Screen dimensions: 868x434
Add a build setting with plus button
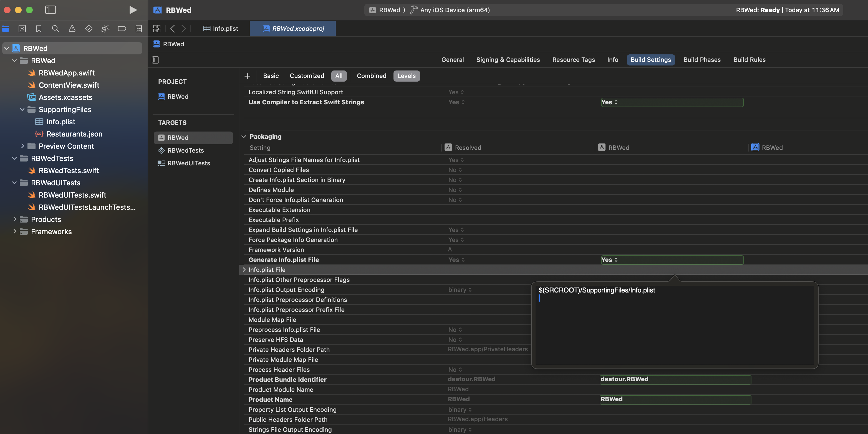pos(247,76)
